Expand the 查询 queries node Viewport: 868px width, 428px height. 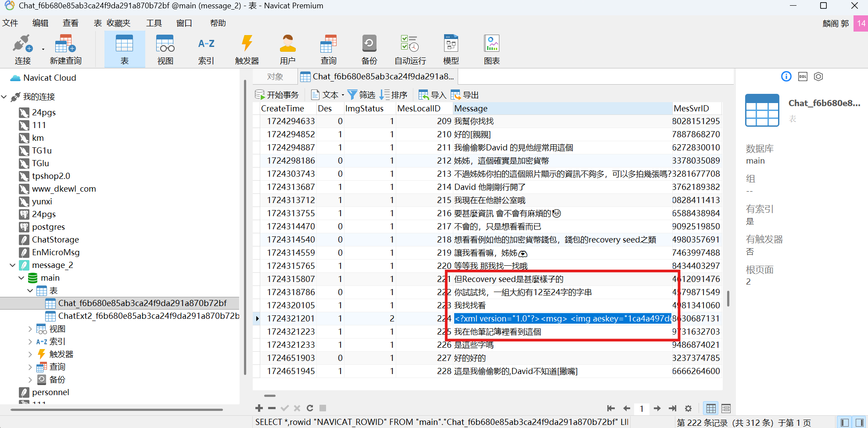click(30, 367)
